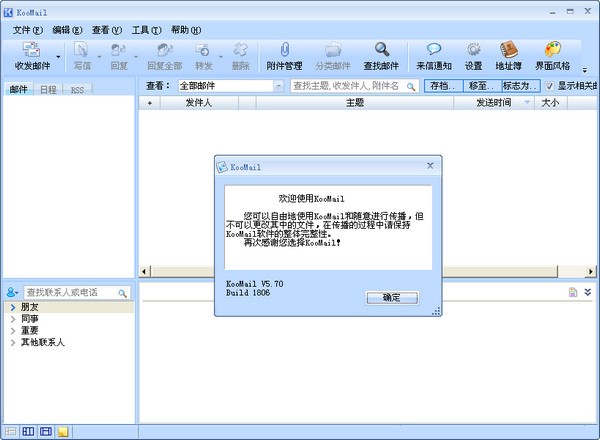Click the contact search magnifier icon

tap(122, 293)
